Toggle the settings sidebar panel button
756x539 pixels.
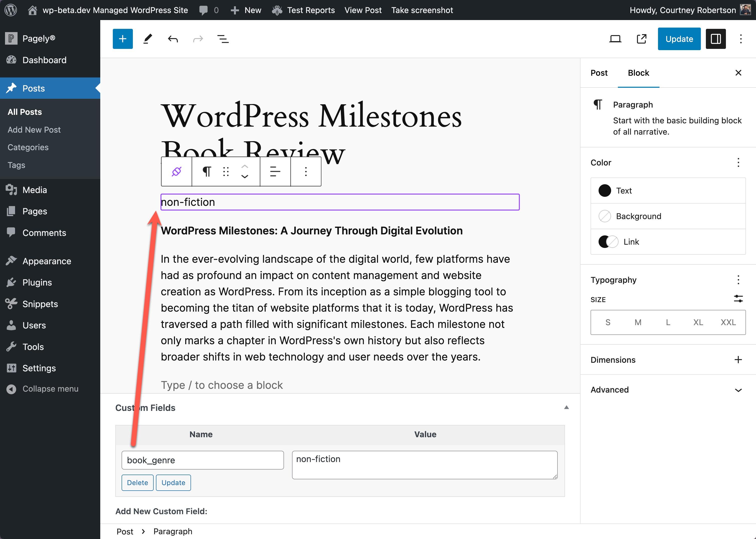point(715,39)
